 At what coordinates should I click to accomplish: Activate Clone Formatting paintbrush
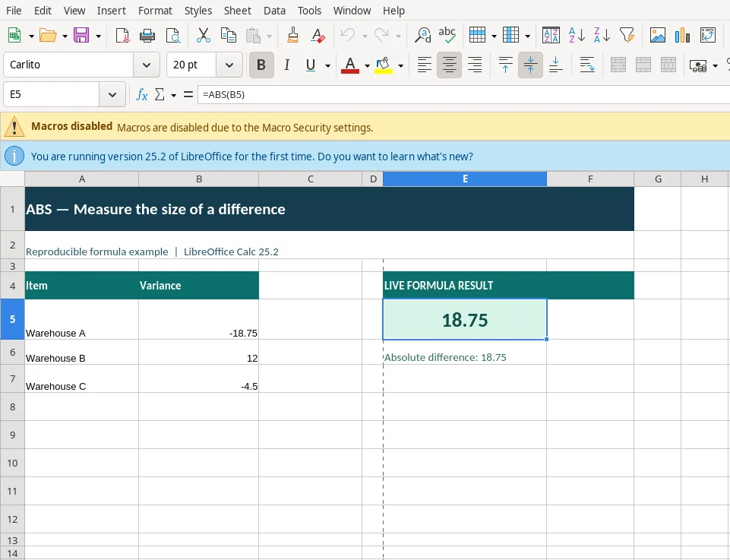coord(293,36)
